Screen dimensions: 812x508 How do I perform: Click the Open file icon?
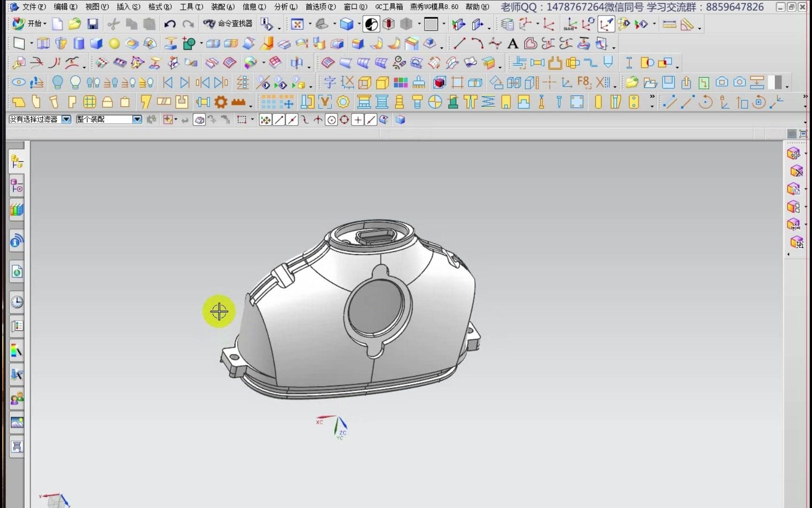tap(75, 24)
